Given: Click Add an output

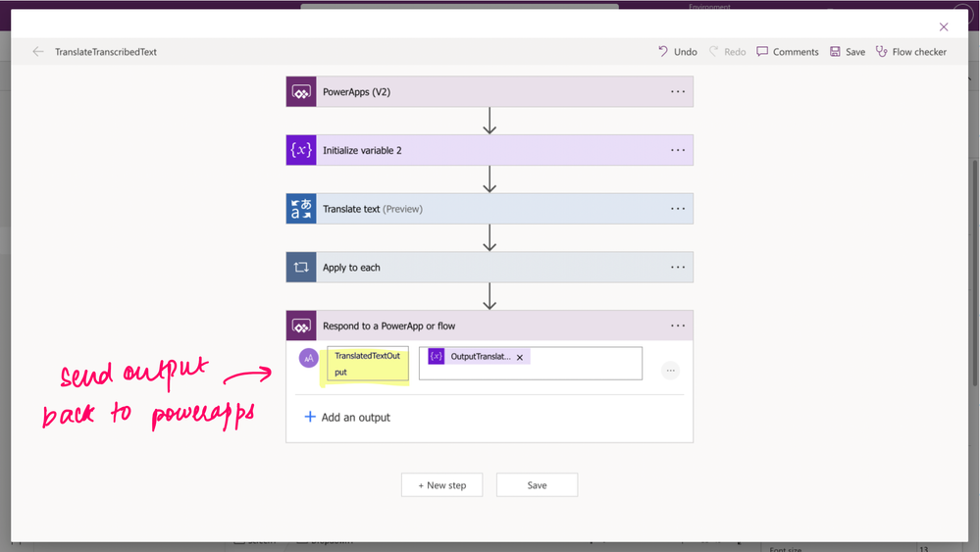Looking at the screenshot, I should coord(347,417).
